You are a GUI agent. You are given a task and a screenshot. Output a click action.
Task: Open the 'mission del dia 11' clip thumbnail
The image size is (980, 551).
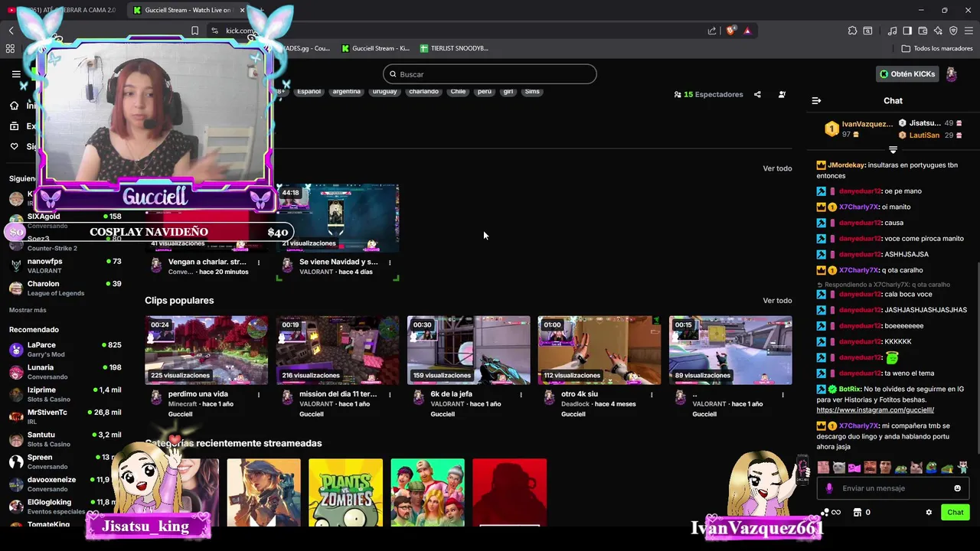[x=338, y=350]
